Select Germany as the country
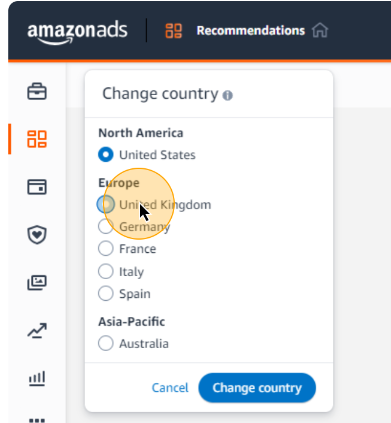The width and height of the screenshot is (391, 423). tap(106, 227)
